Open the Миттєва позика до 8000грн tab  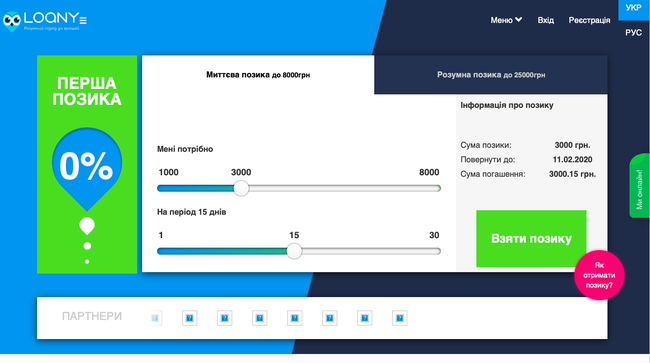click(x=258, y=75)
